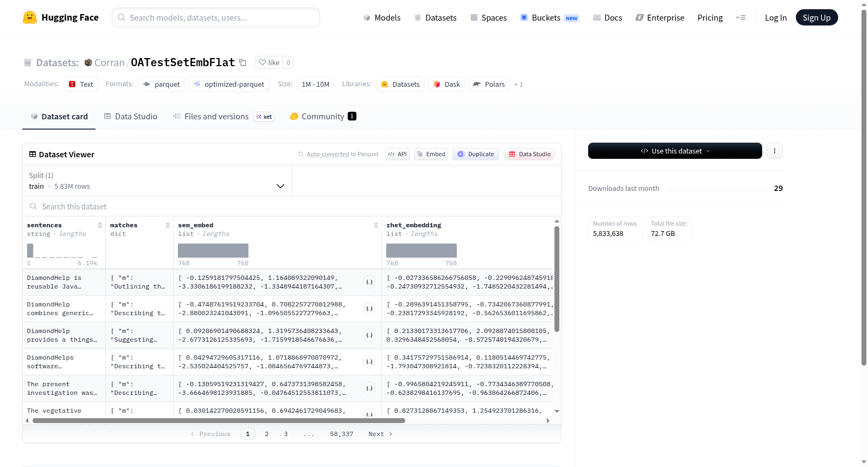
Task: Expand JSON viewer in the DiamondHelps software row
Action: pos(369,362)
